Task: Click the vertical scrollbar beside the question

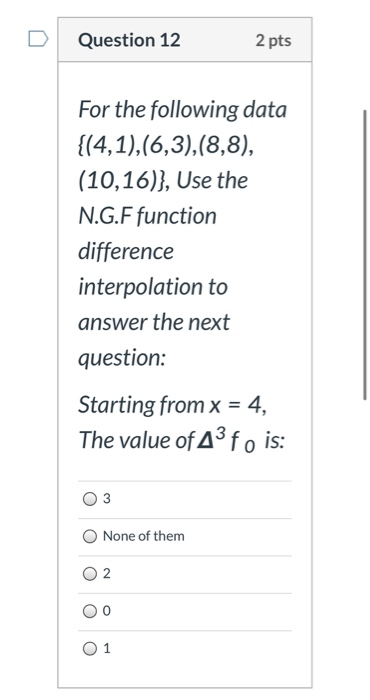Action: (365, 254)
